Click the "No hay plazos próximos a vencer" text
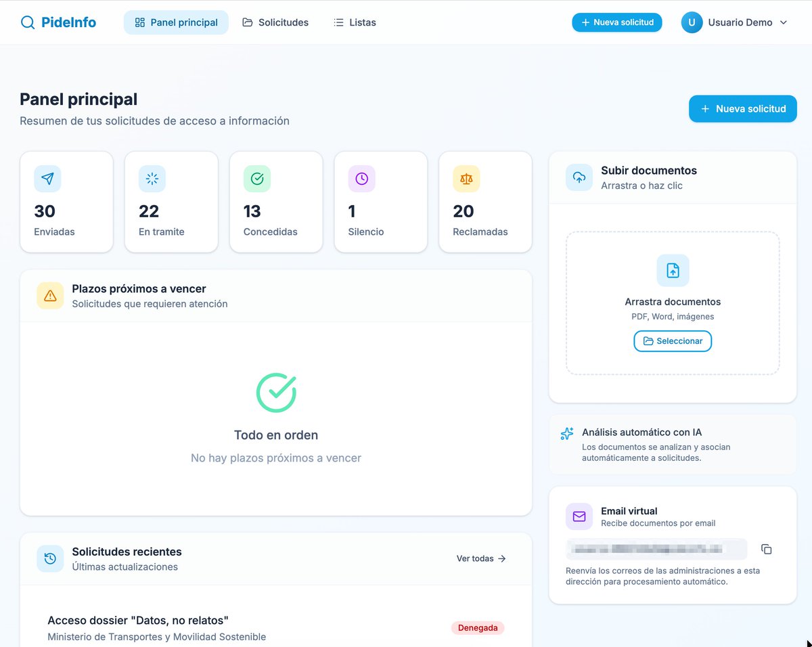This screenshot has height=647, width=812. pos(276,458)
